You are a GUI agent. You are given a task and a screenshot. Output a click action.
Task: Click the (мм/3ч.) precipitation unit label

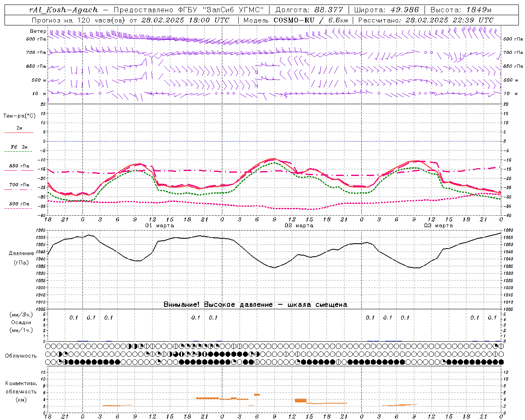pyautogui.click(x=21, y=315)
